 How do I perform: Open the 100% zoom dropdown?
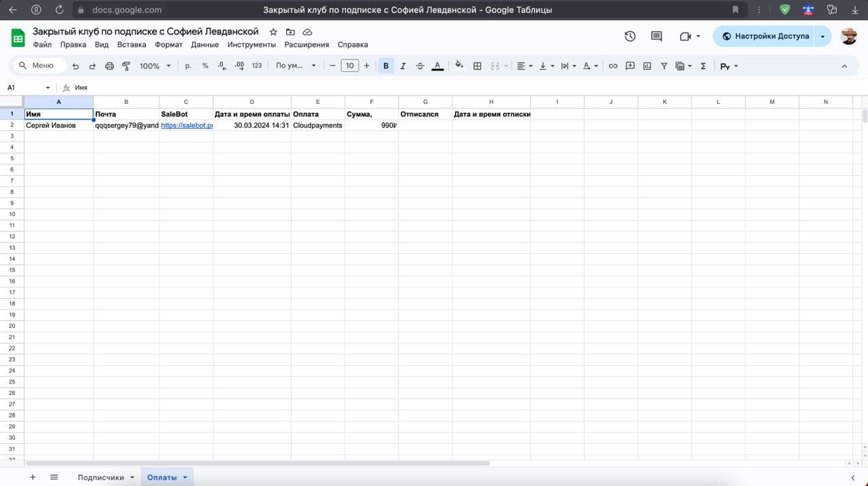click(155, 66)
